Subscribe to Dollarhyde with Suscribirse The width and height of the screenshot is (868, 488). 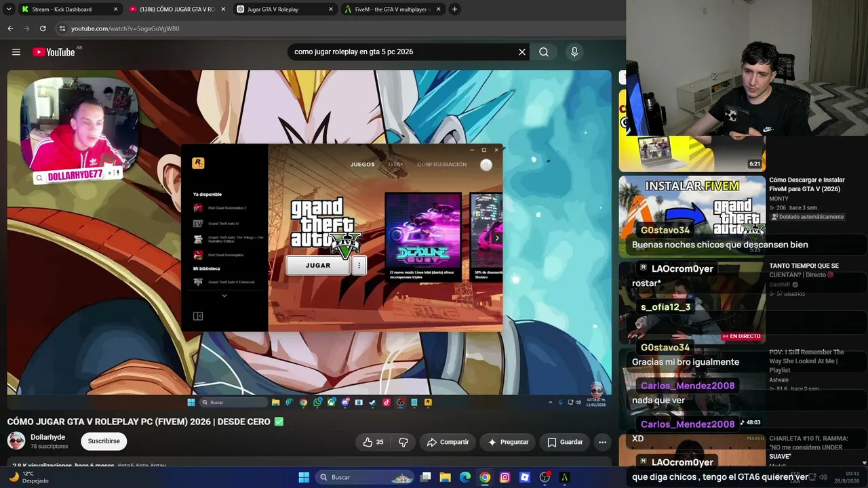pos(104,441)
